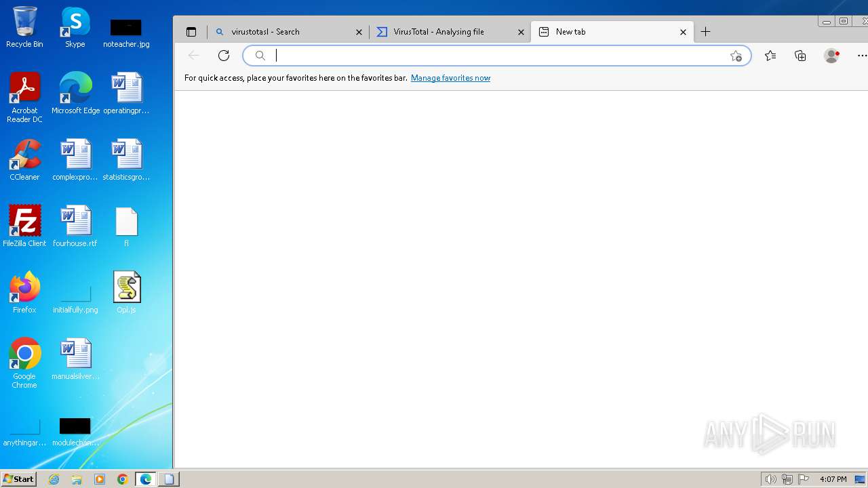Launch CCleaner from the desktop

(24, 160)
